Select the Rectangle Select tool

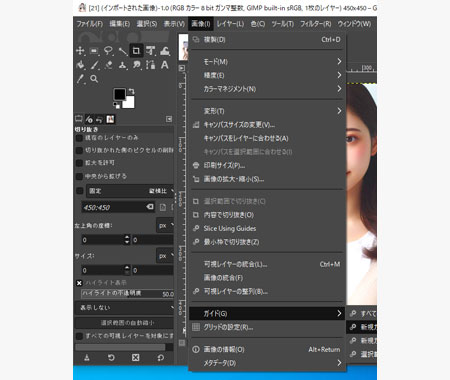point(94,51)
